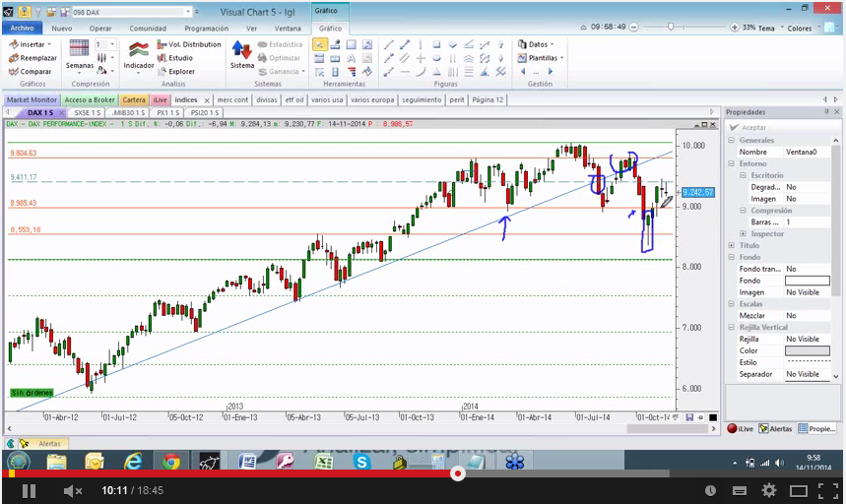Click the zoom in plus button

click(x=735, y=27)
